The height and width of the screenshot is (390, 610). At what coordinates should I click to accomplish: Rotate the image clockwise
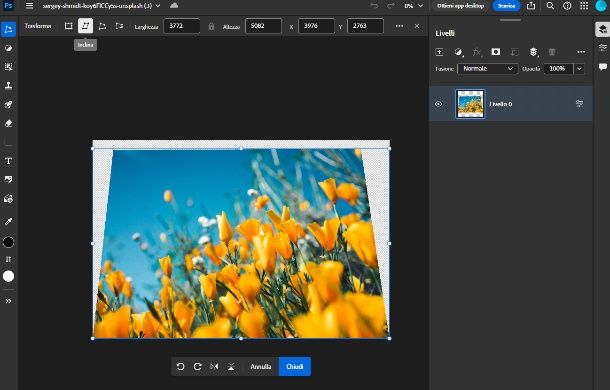coord(197,367)
